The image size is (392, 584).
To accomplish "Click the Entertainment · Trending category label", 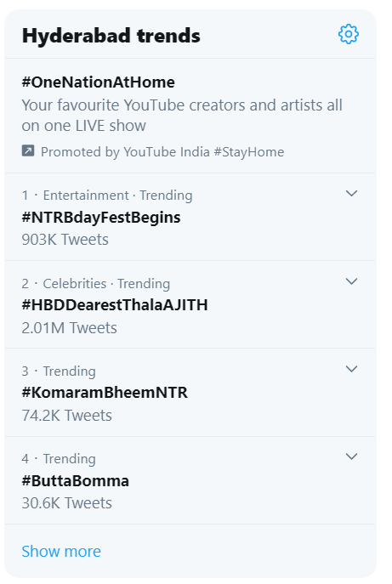I will tap(117, 196).
